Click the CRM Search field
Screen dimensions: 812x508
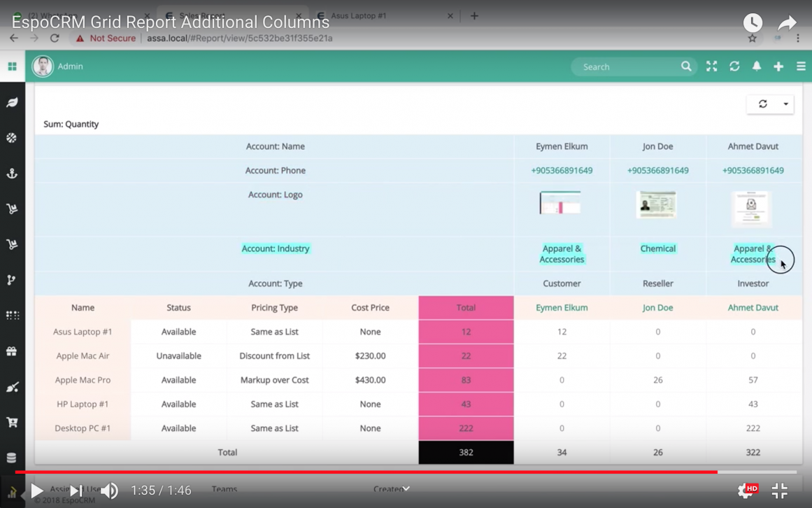(629, 66)
